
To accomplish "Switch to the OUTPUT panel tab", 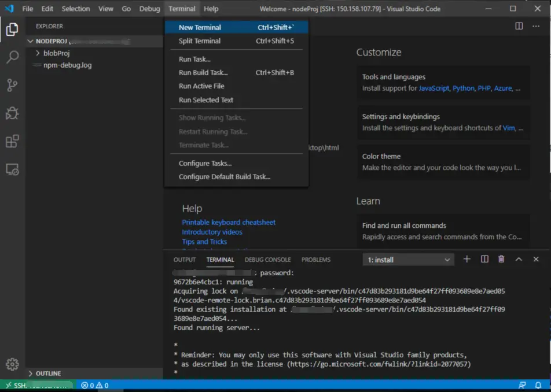I will (185, 260).
